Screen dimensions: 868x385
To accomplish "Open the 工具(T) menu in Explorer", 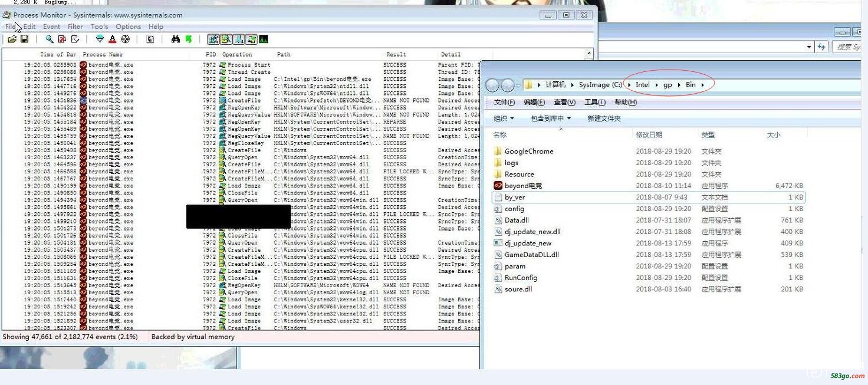I will click(x=594, y=102).
